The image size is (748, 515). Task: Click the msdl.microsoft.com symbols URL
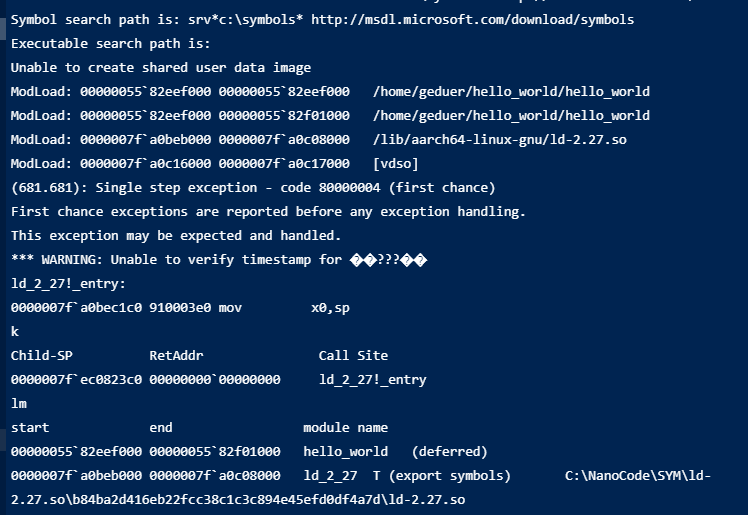pos(472,20)
